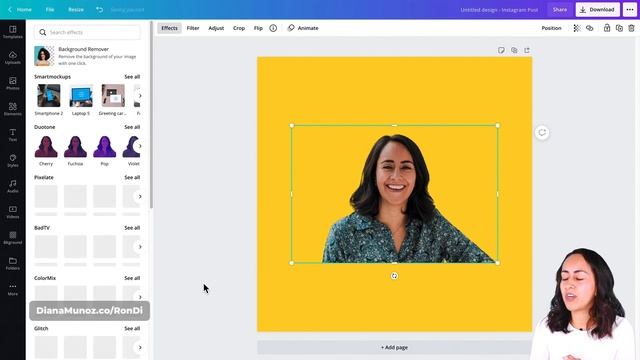Expand BadTV row with next arrow
Image resolution: width=640 pixels, height=360 pixels.
pos(140,247)
